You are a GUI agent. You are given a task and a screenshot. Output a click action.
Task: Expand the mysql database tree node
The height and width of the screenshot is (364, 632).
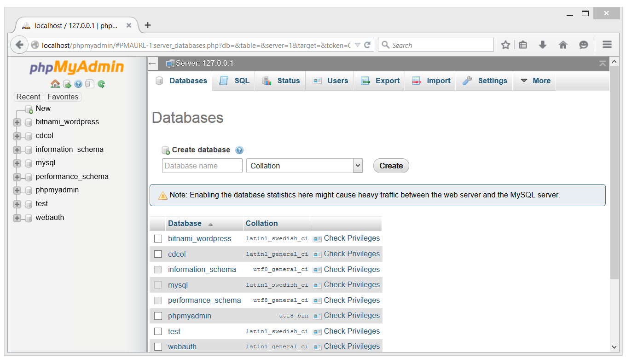pyautogui.click(x=17, y=163)
